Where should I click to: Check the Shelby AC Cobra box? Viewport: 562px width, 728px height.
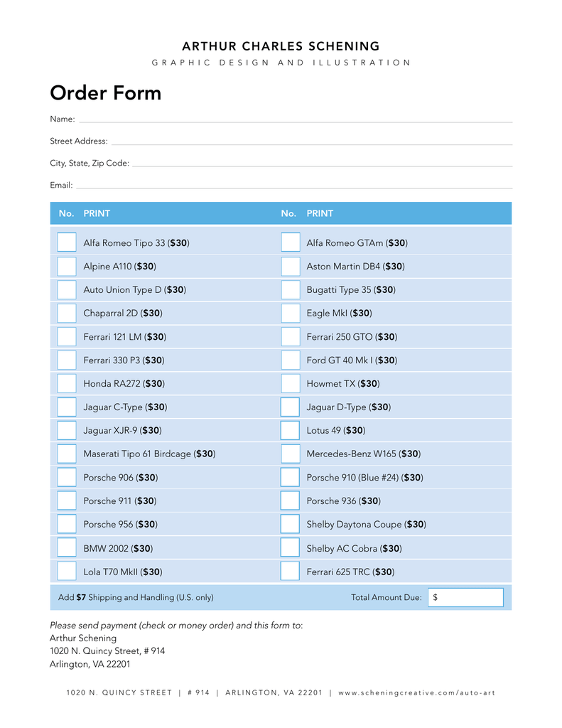tap(290, 548)
